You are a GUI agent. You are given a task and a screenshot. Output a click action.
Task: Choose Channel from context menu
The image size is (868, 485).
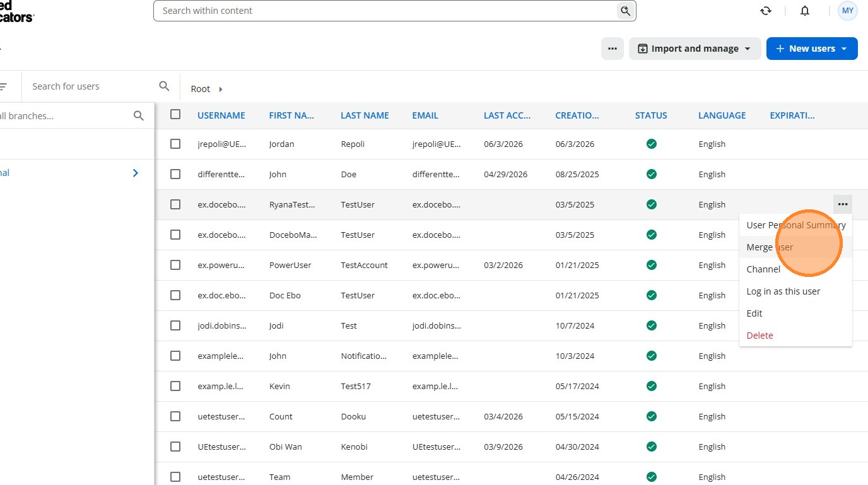796,269
